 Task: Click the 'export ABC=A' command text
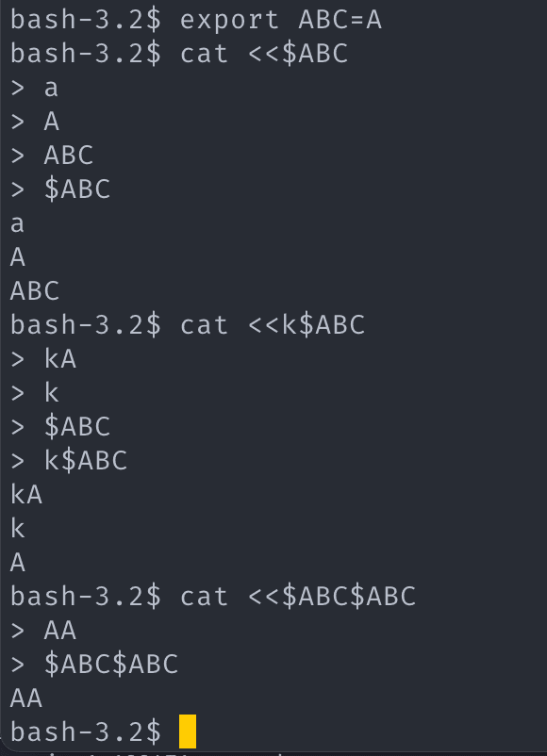pos(281,20)
